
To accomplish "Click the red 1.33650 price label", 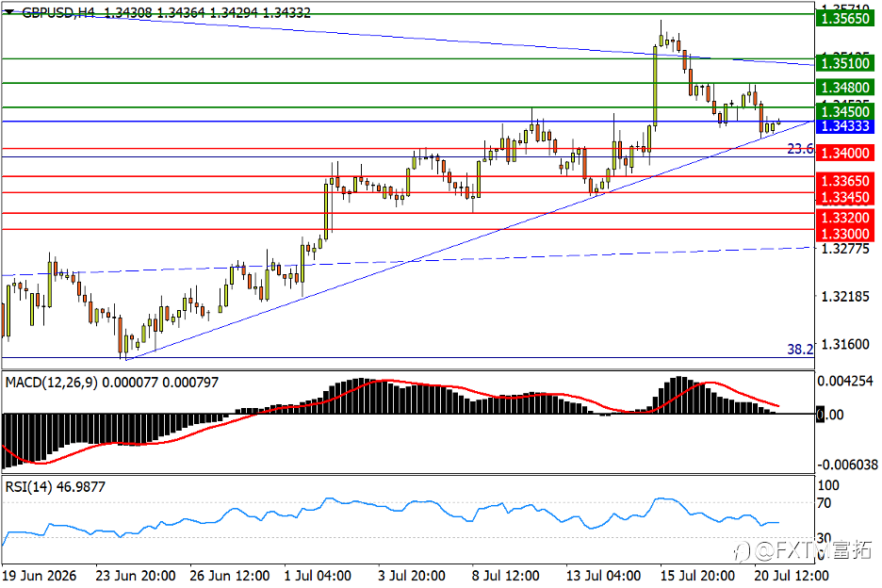I will click(x=845, y=181).
